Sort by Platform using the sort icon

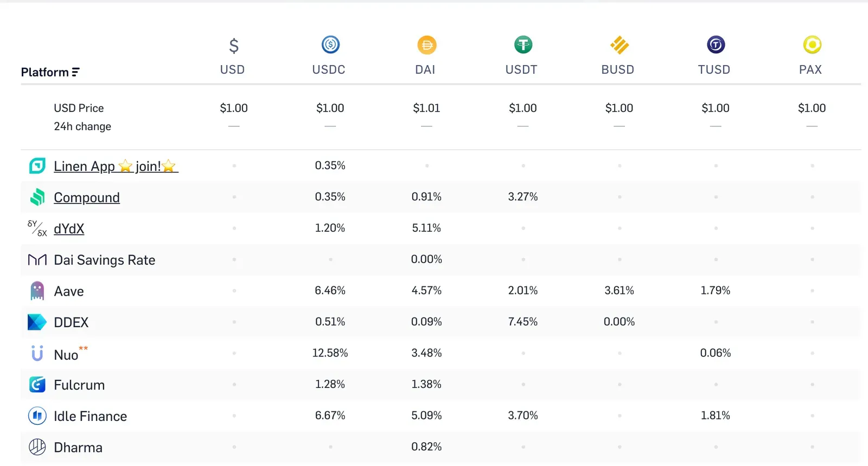pyautogui.click(x=75, y=72)
